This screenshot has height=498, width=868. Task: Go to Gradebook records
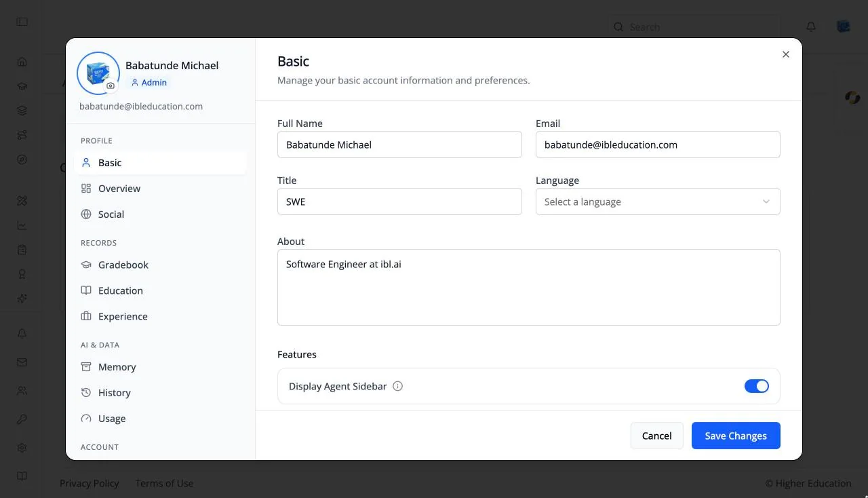tap(161, 265)
